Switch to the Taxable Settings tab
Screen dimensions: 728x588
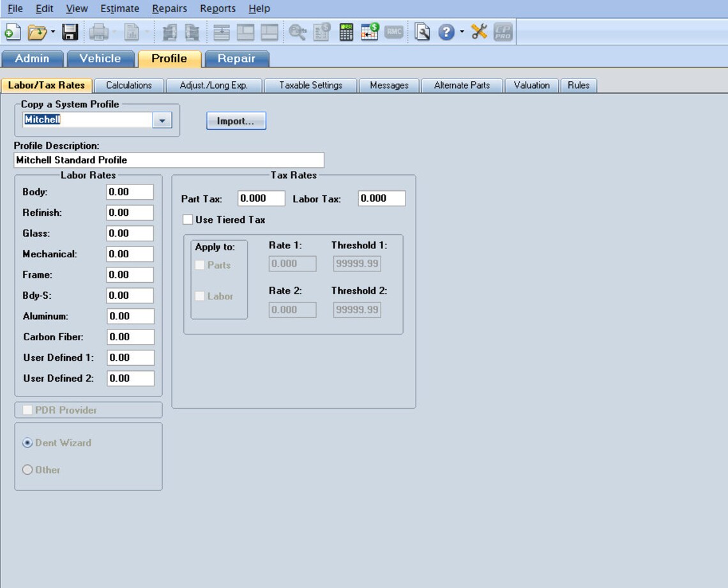click(x=310, y=85)
